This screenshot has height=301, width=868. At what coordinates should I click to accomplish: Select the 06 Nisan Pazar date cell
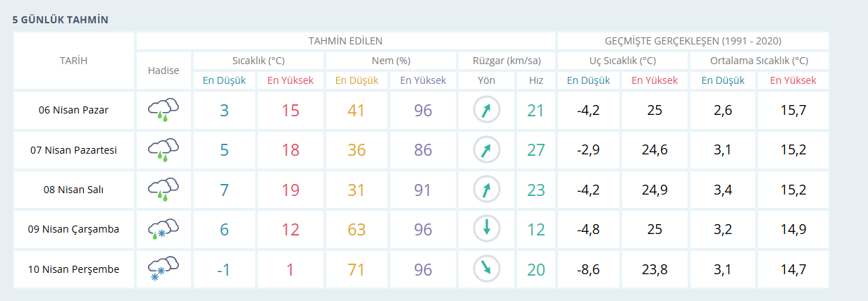coord(73,110)
